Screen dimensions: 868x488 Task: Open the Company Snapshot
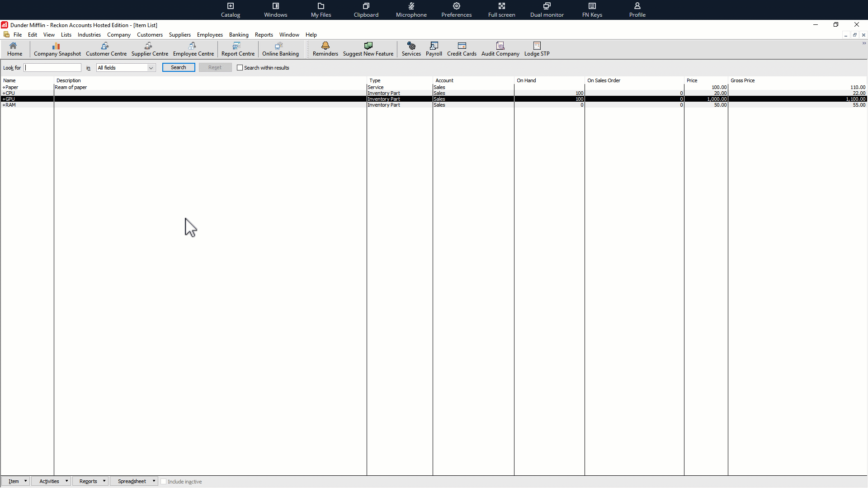tap(57, 49)
